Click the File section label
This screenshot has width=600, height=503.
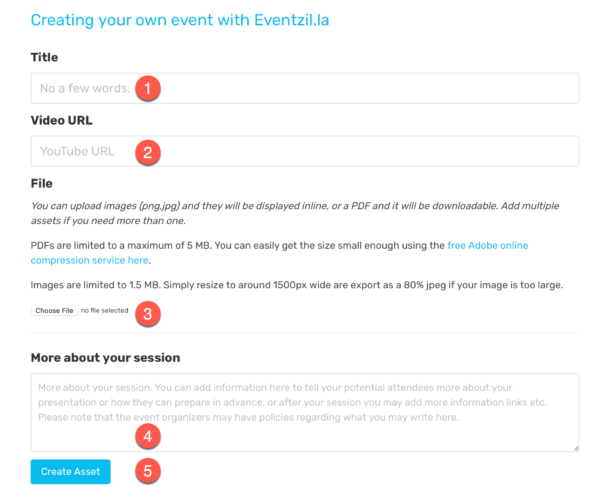click(41, 184)
